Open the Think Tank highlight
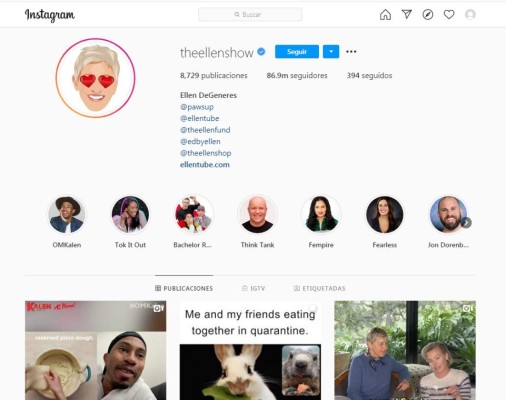This screenshot has height=400, width=506. (x=257, y=222)
